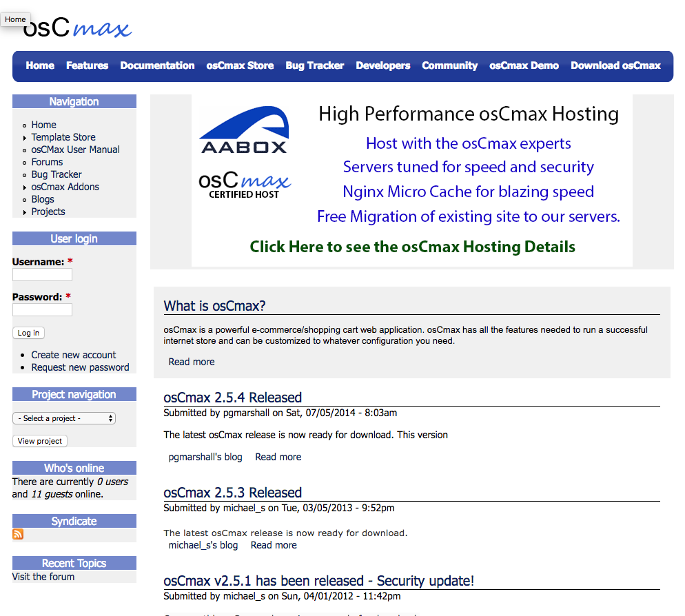Open Bug Tracker in the Navigation sidebar

coord(57,175)
